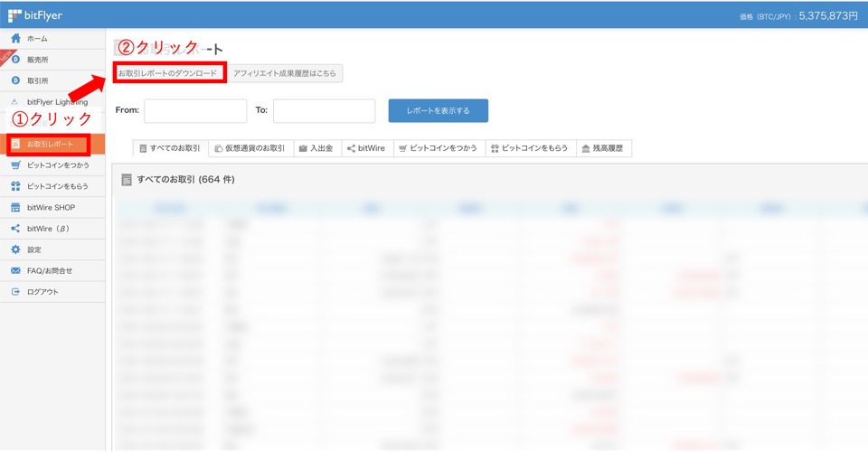Click the share icon beside bitWire (β)
868x452 pixels.
pos(15,229)
